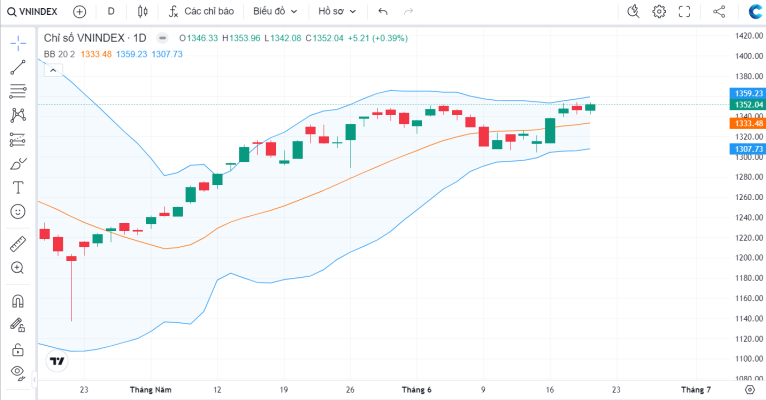Collapse the left drawing toolbar
The width and height of the screenshot is (766, 400).
pos(34,379)
